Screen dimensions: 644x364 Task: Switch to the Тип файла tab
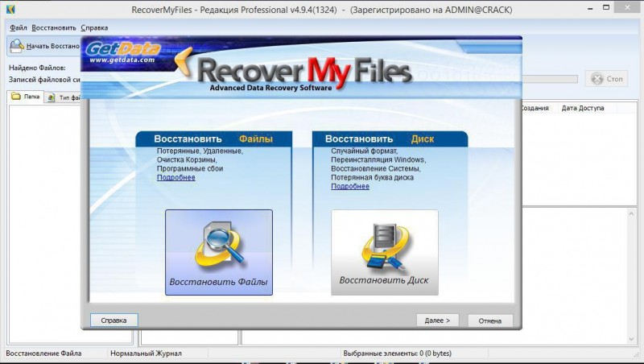coord(64,97)
